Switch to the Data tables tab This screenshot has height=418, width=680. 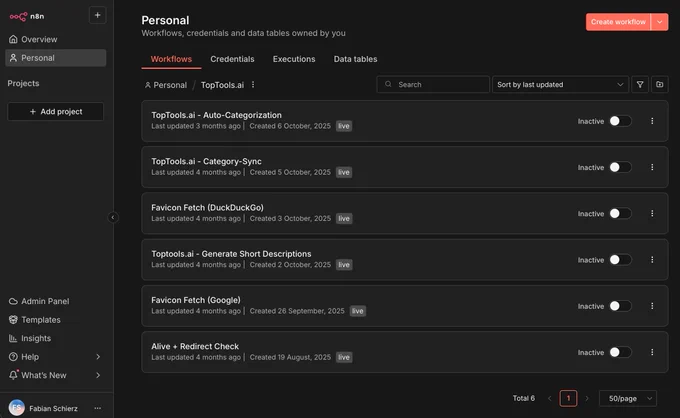tap(355, 59)
